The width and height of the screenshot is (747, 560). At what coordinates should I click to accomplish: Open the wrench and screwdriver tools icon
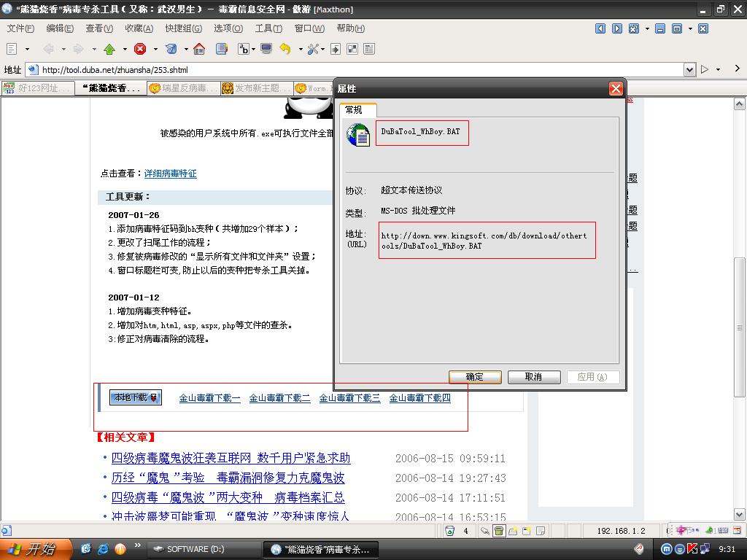coord(313,49)
